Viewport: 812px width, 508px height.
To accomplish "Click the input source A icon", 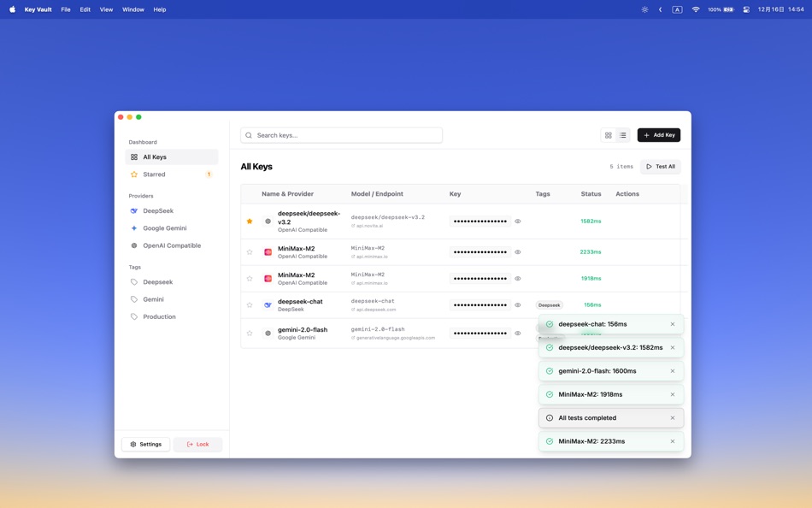I will tap(677, 9).
